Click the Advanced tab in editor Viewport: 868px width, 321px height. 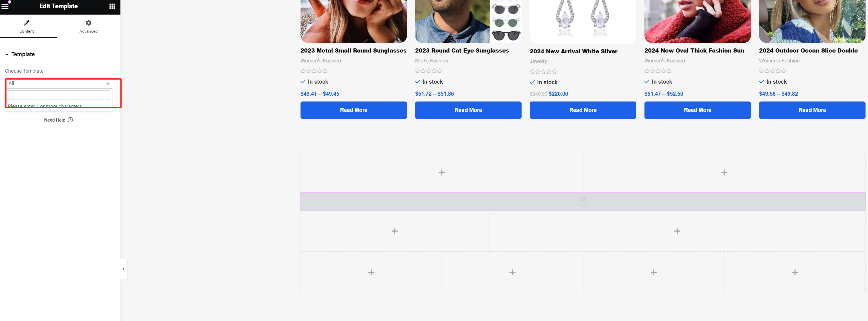coord(88,26)
